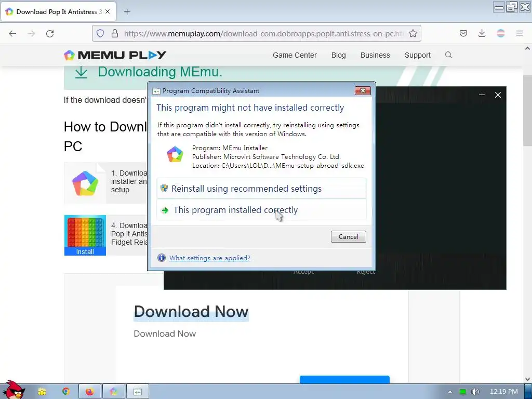
Task: Click the Firefox back arrow button
Action: pos(12,33)
